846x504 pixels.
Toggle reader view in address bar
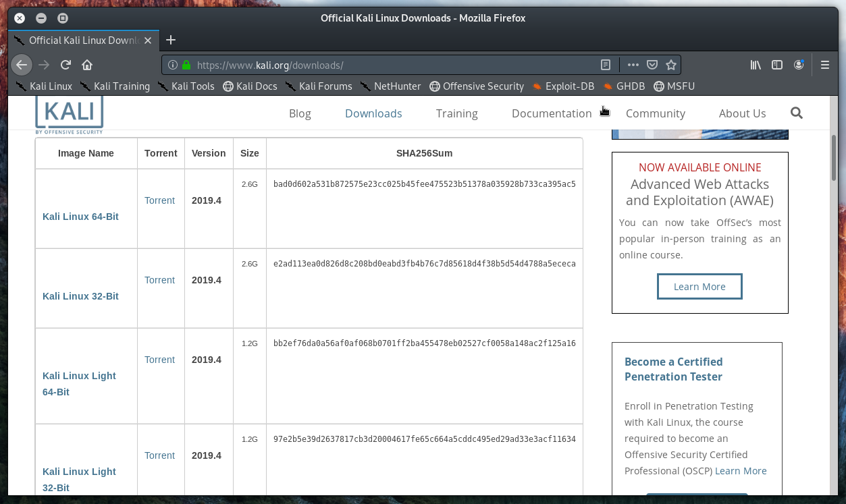(x=606, y=65)
